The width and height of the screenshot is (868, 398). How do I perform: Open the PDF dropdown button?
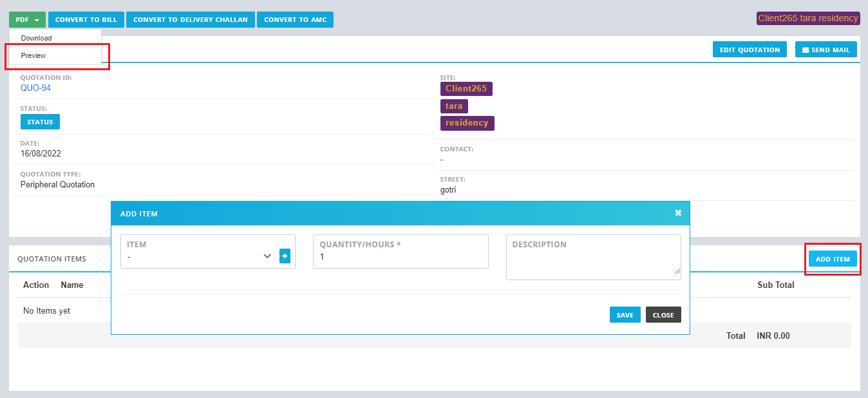pos(27,19)
